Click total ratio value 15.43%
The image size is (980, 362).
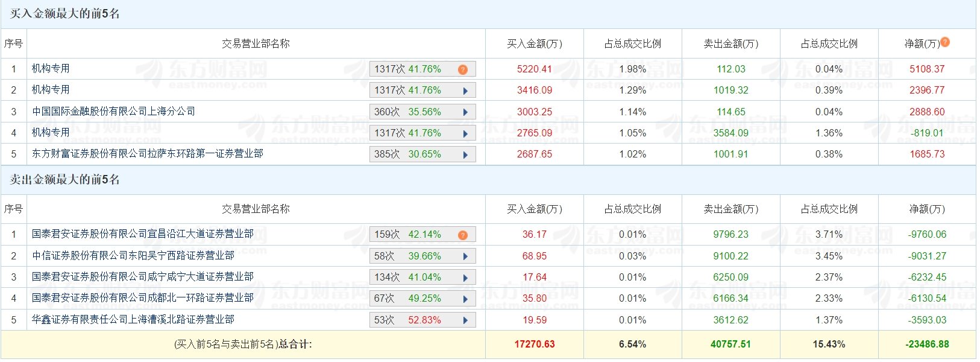[x=829, y=345]
